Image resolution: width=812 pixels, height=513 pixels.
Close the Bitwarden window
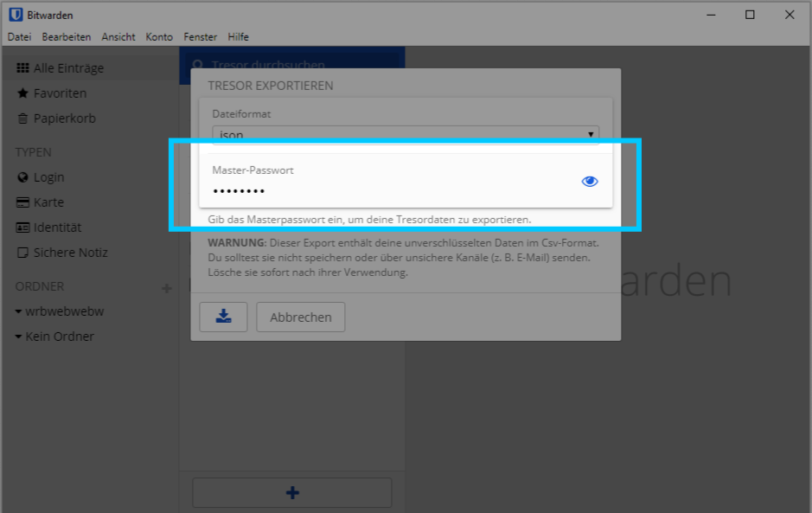point(790,15)
